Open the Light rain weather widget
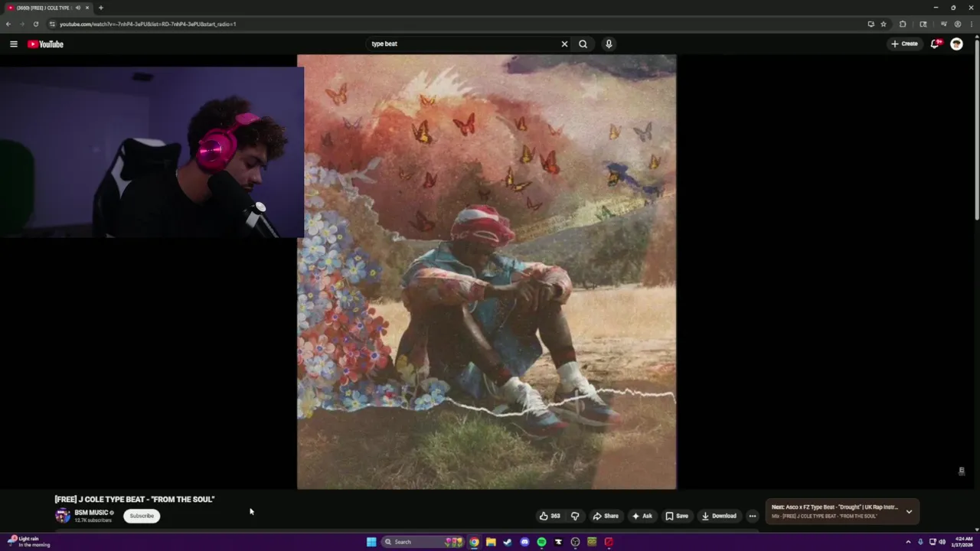 (x=29, y=542)
